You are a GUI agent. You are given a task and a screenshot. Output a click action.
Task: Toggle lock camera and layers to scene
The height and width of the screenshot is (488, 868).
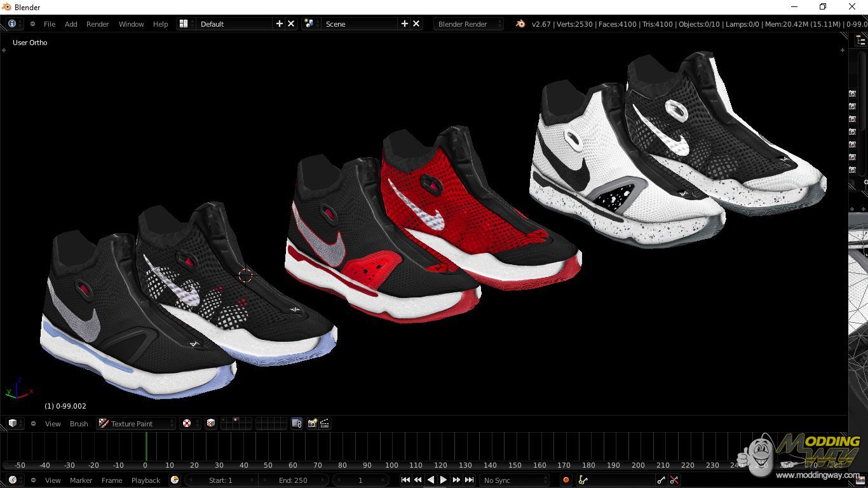[297, 424]
